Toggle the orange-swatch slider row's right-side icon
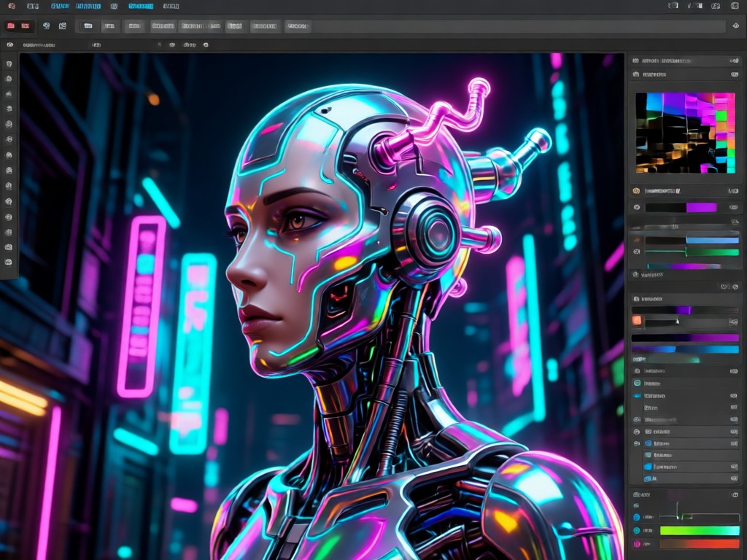747x560 pixels. [x=734, y=322]
